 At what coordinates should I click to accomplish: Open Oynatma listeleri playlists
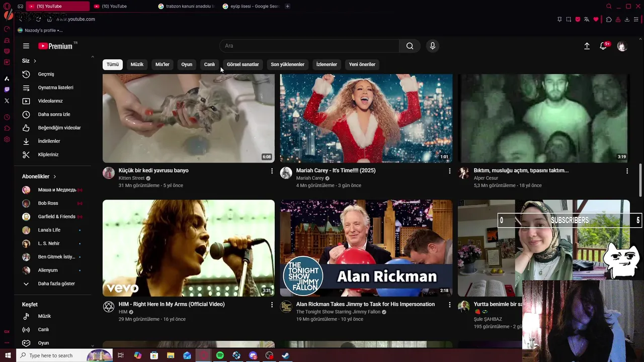click(x=54, y=87)
